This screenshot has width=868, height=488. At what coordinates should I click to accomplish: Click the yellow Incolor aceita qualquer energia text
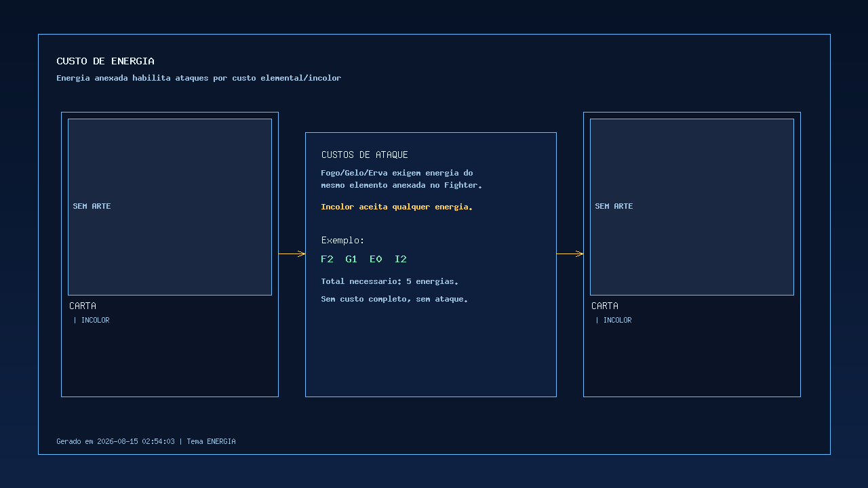[x=397, y=207]
